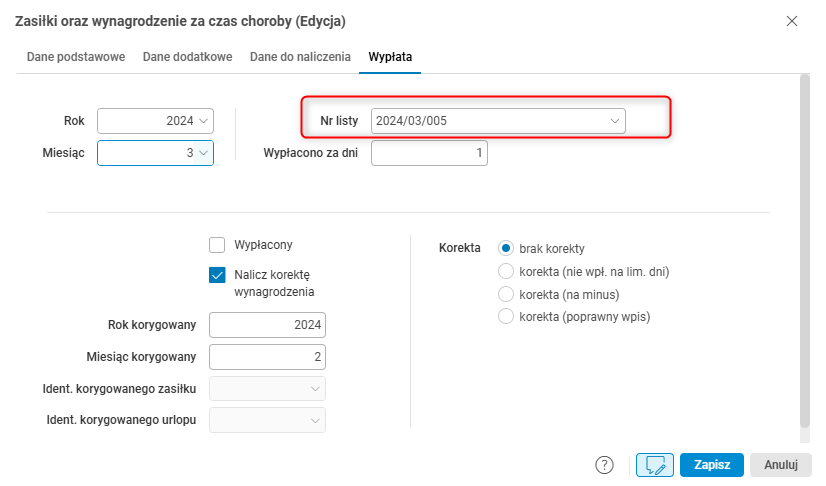Select the brak korekty radio button
The height and width of the screenshot is (486, 826).
point(506,248)
